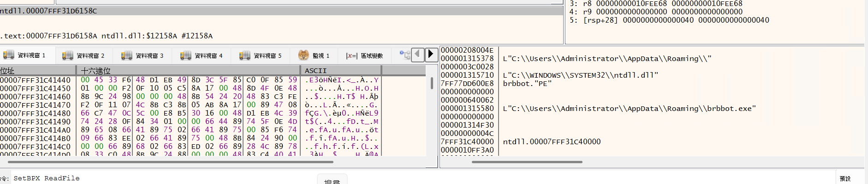Click argument 5: [rsp+28] 0000000000000040
Viewport: 868px width, 184px height.
coord(669,20)
